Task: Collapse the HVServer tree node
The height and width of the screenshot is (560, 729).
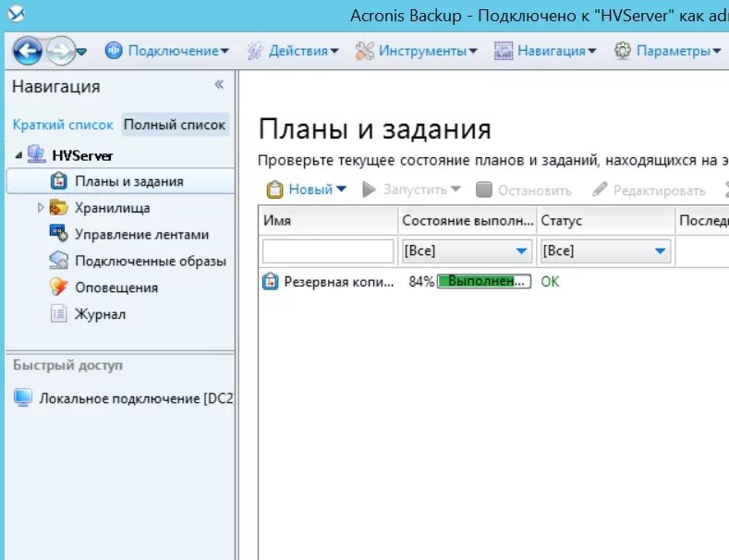Action: (x=18, y=155)
